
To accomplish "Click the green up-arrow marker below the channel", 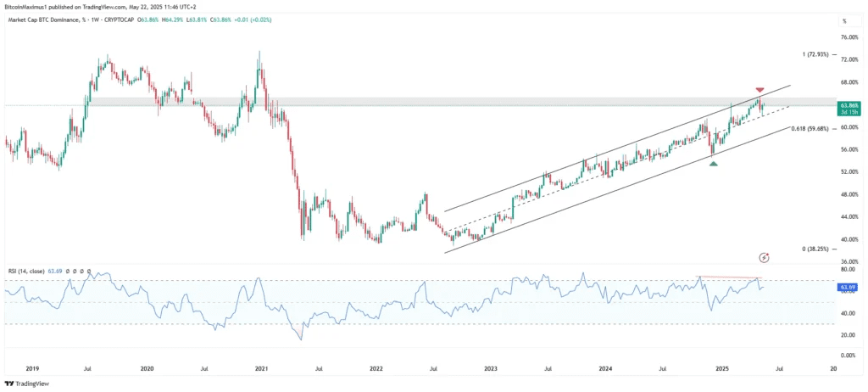I will pos(715,163).
